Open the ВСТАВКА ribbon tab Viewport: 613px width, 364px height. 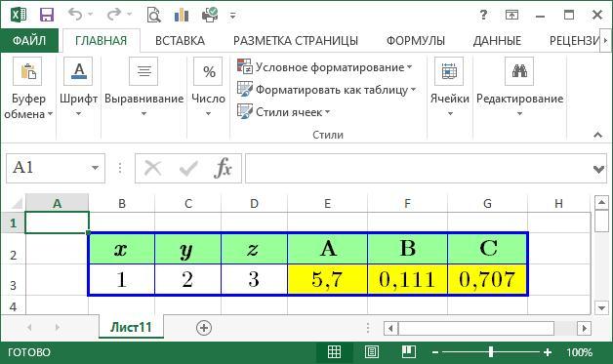click(x=180, y=41)
